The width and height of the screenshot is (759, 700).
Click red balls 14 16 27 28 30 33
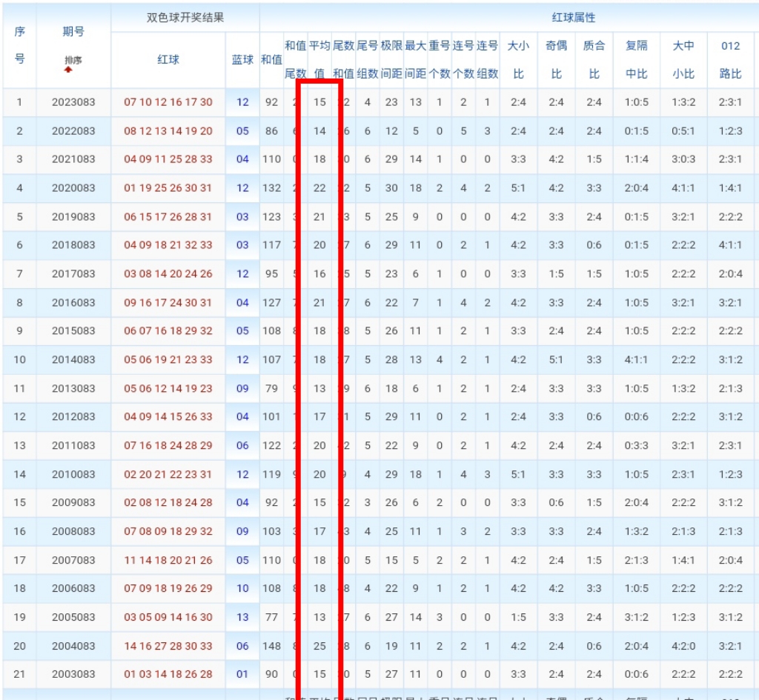pyautogui.click(x=168, y=646)
